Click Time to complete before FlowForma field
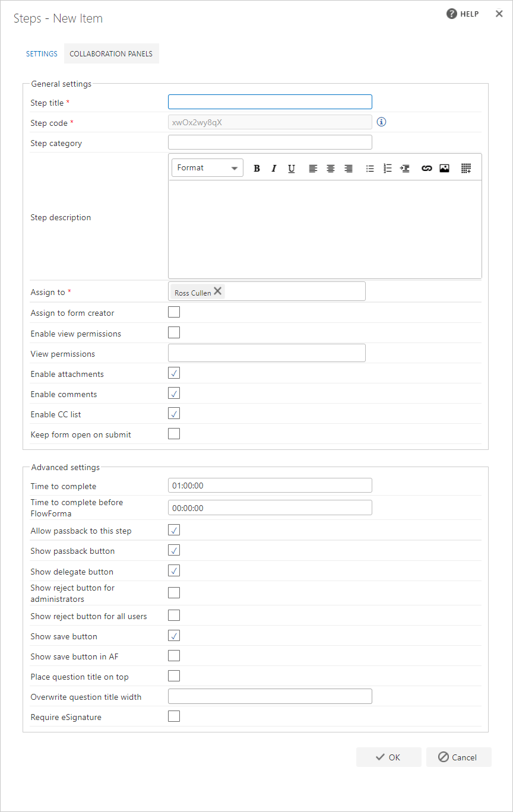Image resolution: width=513 pixels, height=812 pixels. pos(270,507)
